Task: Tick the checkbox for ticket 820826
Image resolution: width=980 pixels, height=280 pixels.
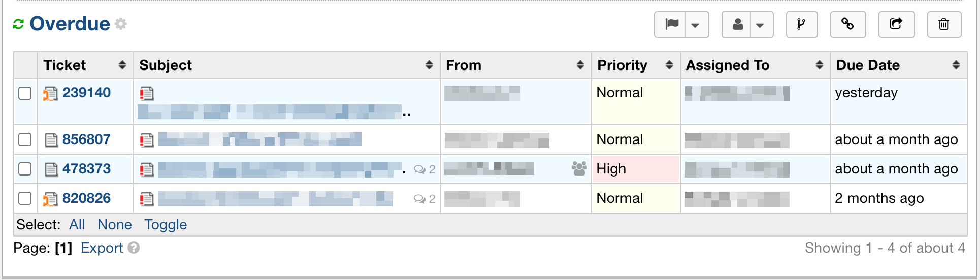Action: click(25, 198)
